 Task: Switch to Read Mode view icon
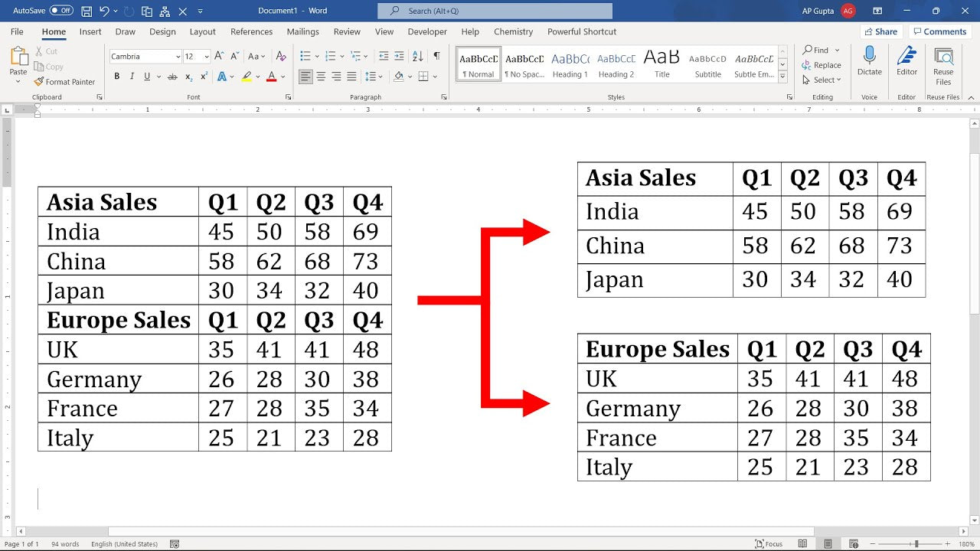[x=803, y=544]
